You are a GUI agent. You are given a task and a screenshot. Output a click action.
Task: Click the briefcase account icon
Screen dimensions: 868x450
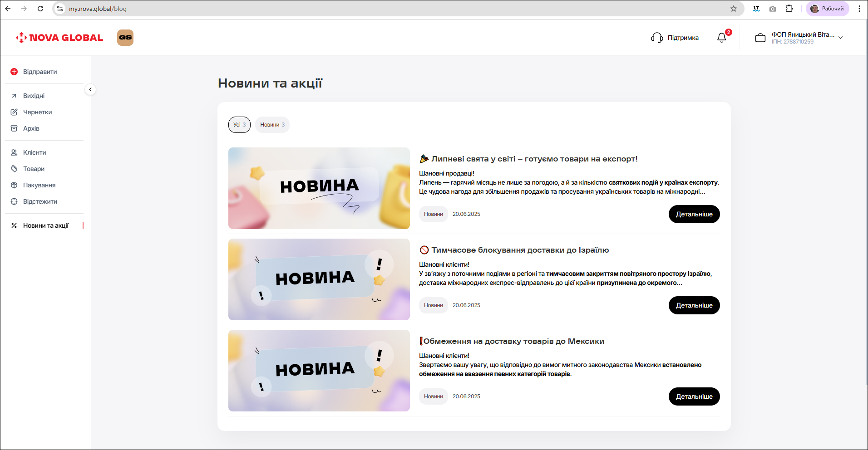(760, 38)
